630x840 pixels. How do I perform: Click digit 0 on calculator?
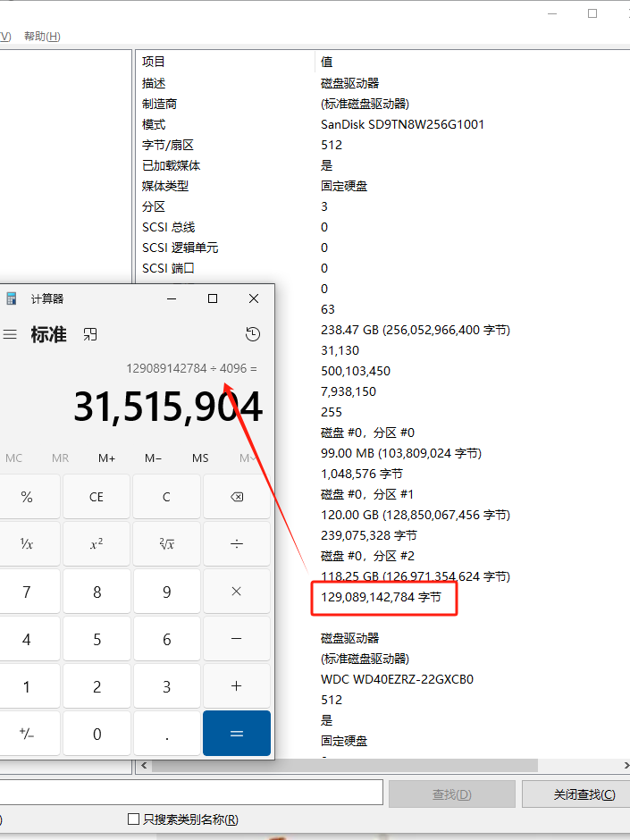(x=97, y=734)
